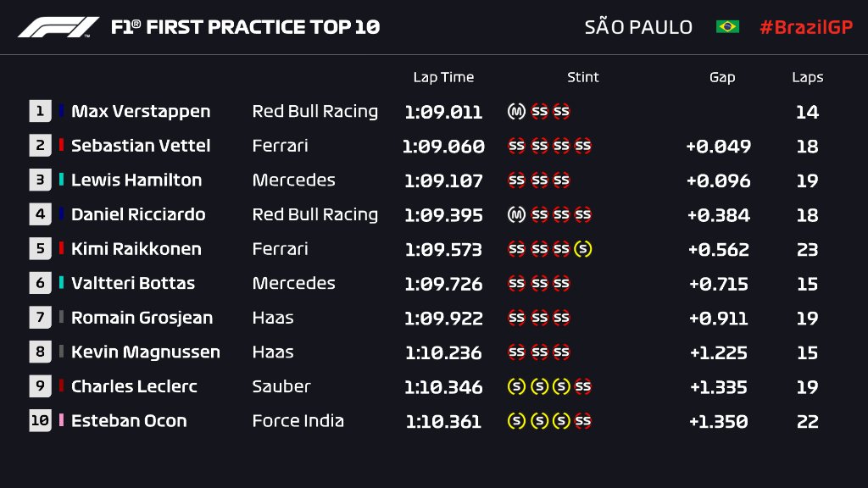Click Verstappen's 1:09.011 lap time
This screenshot has height=488, width=868.
pyautogui.click(x=443, y=112)
